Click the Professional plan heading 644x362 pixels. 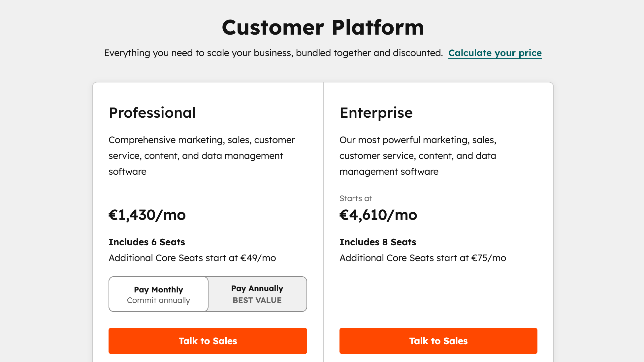pyautogui.click(x=152, y=112)
